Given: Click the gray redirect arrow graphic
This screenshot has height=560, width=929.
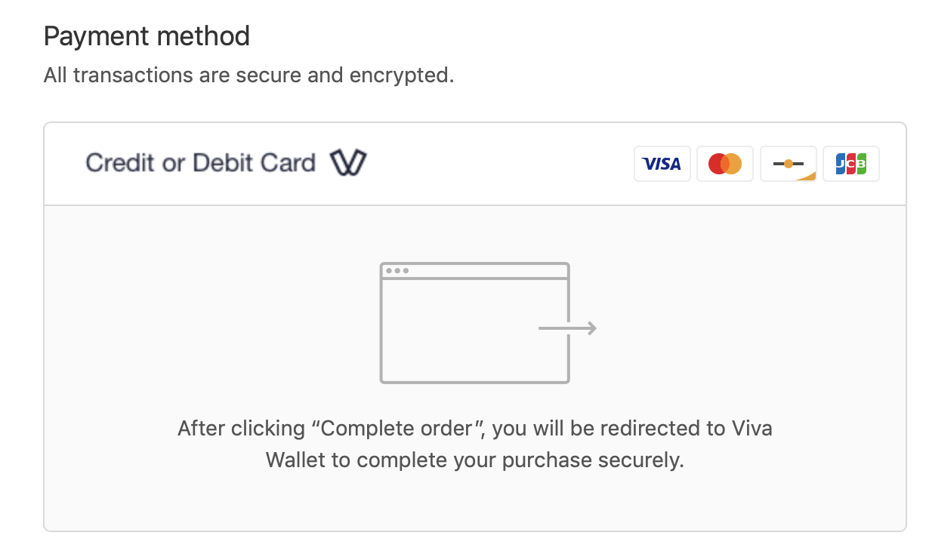Looking at the screenshot, I should (x=567, y=328).
